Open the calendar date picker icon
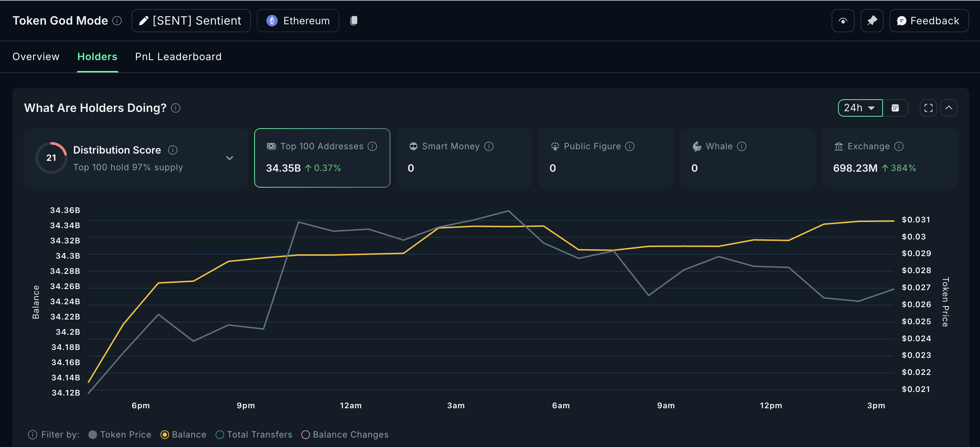This screenshot has height=447, width=980. 895,108
